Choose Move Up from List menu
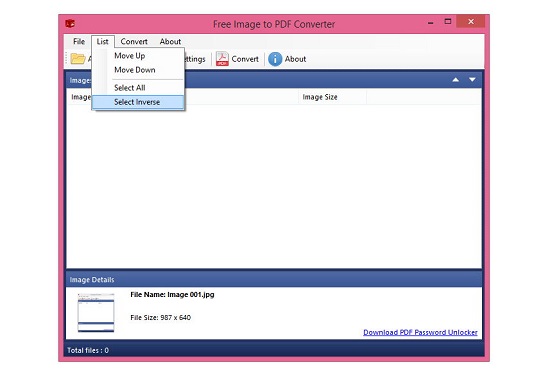The height and width of the screenshot is (390, 550). click(138, 56)
